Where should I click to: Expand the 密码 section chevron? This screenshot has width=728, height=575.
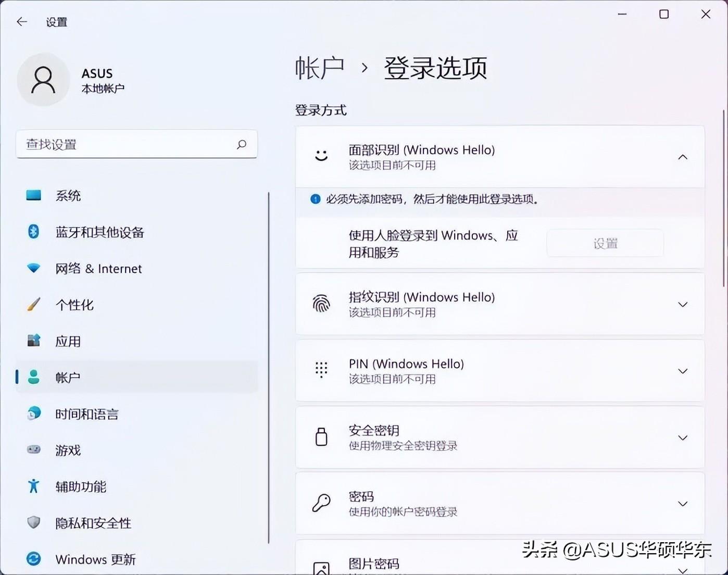(683, 504)
